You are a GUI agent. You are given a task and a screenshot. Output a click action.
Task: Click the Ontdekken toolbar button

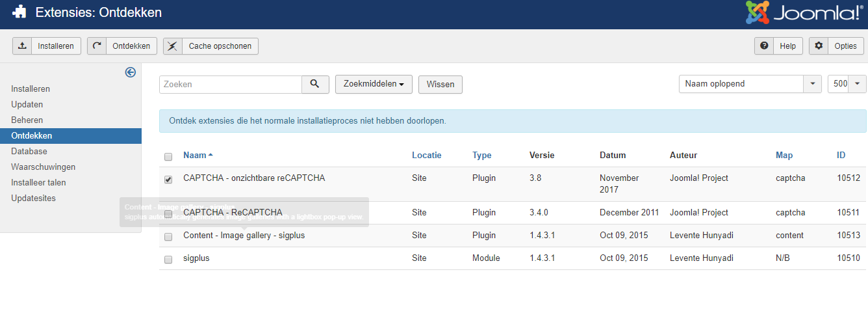(122, 46)
